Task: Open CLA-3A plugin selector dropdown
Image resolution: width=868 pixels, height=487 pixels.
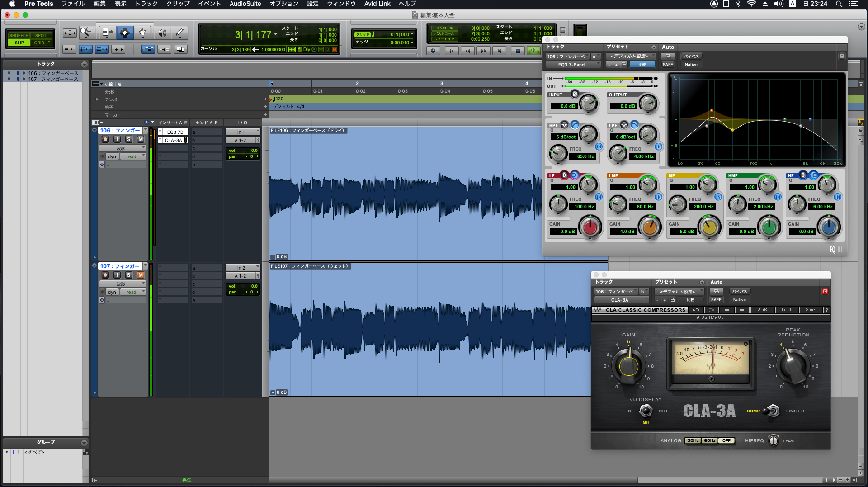Action: 621,300
